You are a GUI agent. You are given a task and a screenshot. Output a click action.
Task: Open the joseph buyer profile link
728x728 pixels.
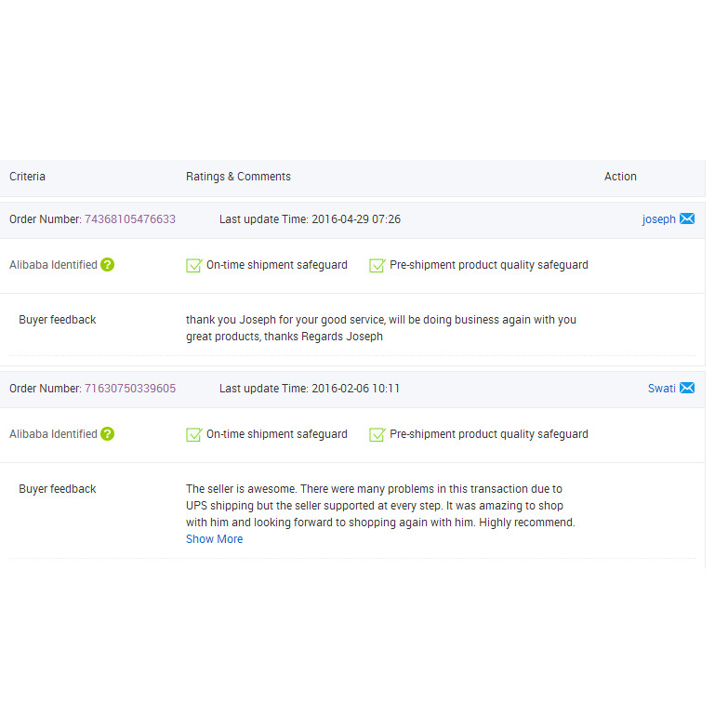pyautogui.click(x=658, y=219)
